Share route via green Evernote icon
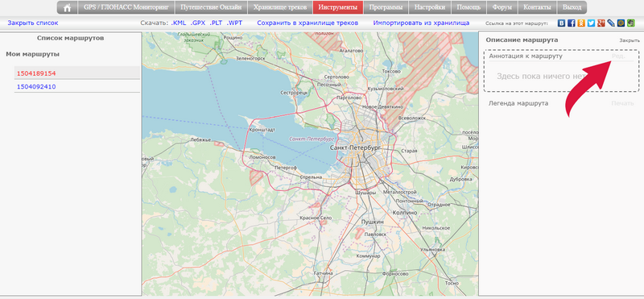 pyautogui.click(x=631, y=23)
